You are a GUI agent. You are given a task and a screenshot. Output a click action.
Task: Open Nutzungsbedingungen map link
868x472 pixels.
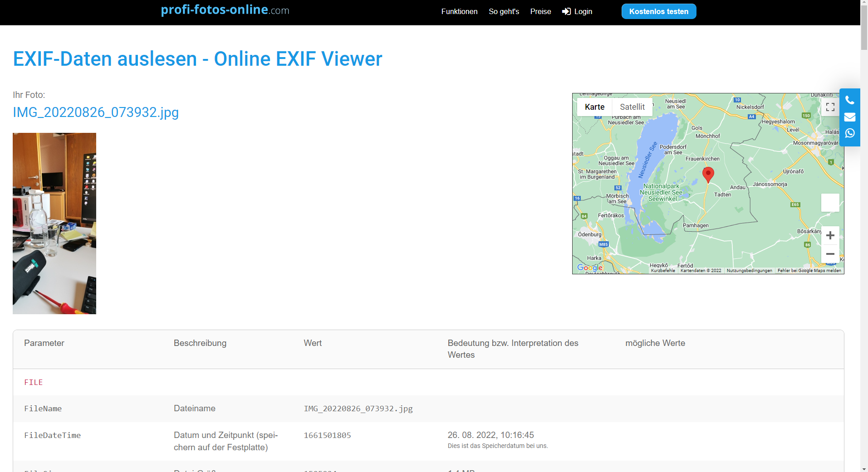click(750, 271)
